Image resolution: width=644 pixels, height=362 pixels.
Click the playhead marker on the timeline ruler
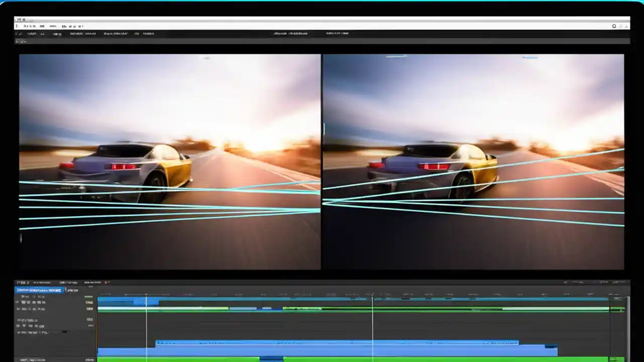tap(146, 294)
